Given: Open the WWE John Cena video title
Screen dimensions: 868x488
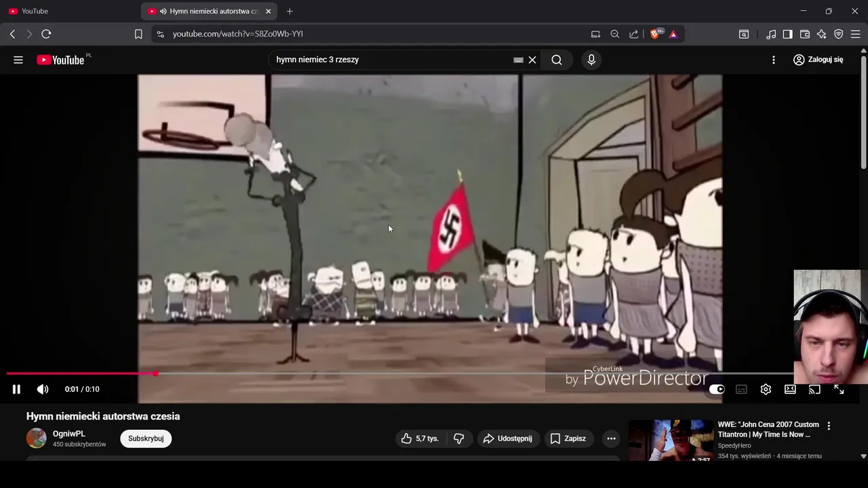Looking at the screenshot, I should pos(768,429).
